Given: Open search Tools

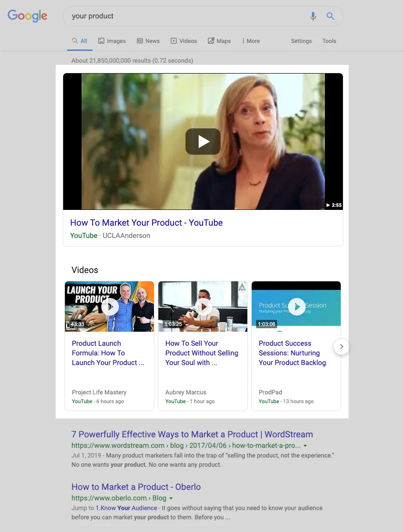Looking at the screenshot, I should coord(329,41).
